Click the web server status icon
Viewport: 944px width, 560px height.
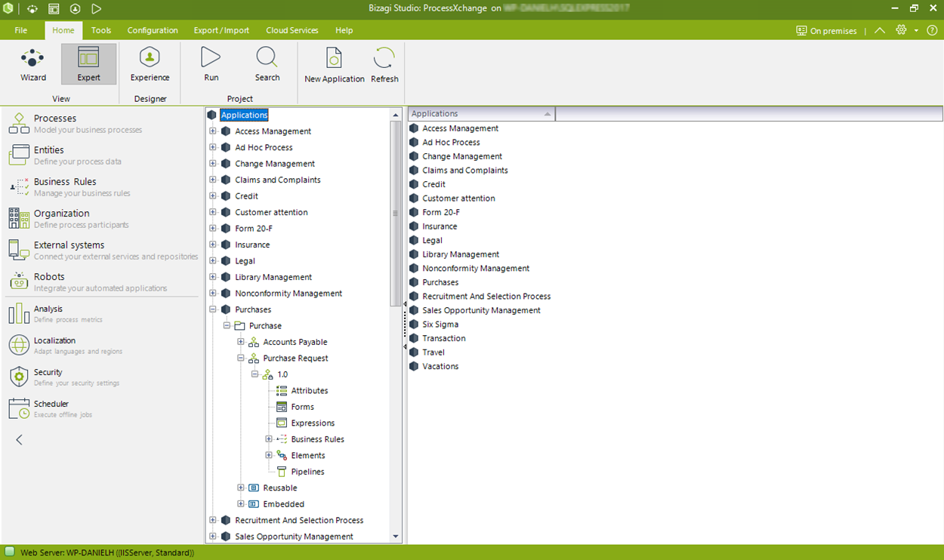(10, 552)
